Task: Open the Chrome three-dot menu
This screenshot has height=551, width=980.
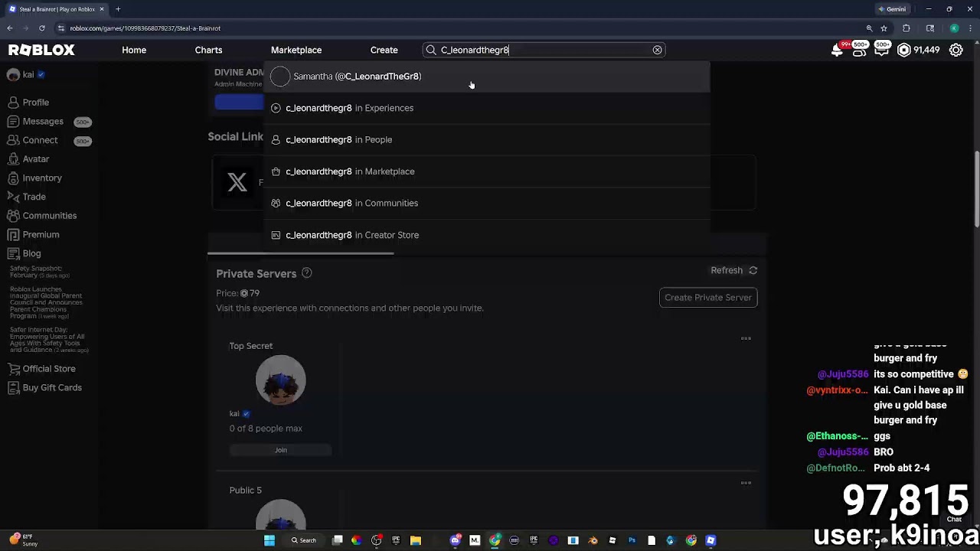Action: coord(970,28)
